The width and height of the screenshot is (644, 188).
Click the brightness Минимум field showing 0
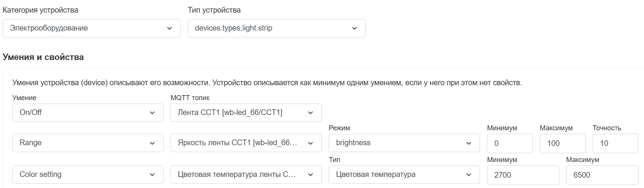click(510, 143)
